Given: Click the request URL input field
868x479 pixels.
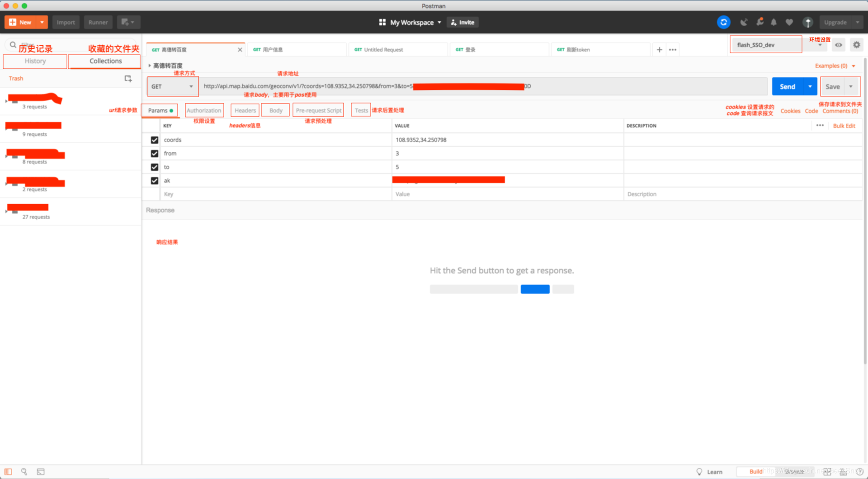Looking at the screenshot, I should point(484,86).
